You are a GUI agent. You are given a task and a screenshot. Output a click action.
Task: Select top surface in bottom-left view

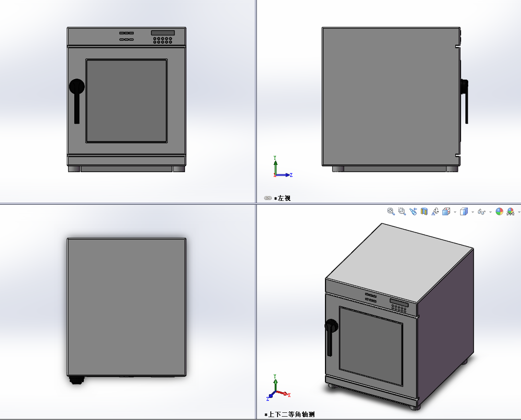point(127,307)
